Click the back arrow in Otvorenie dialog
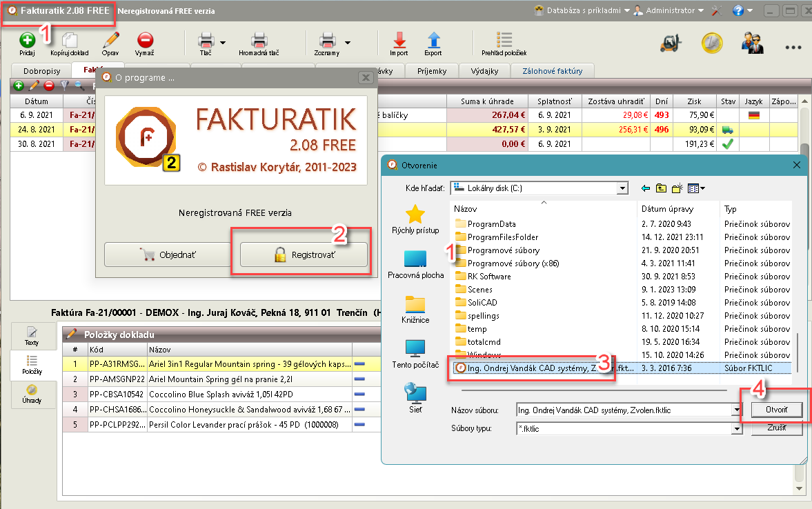Image resolution: width=812 pixels, height=509 pixels. tap(645, 188)
